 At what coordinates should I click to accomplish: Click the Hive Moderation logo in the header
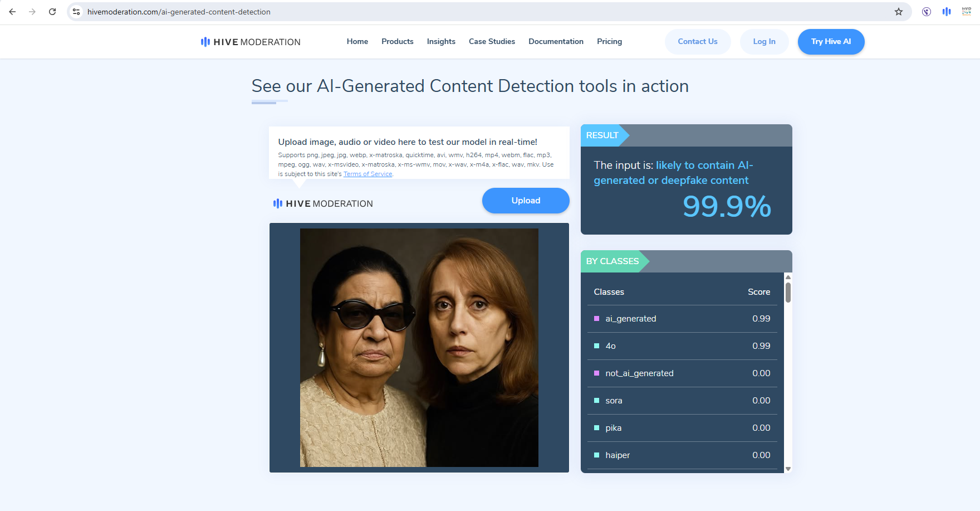[x=249, y=42]
